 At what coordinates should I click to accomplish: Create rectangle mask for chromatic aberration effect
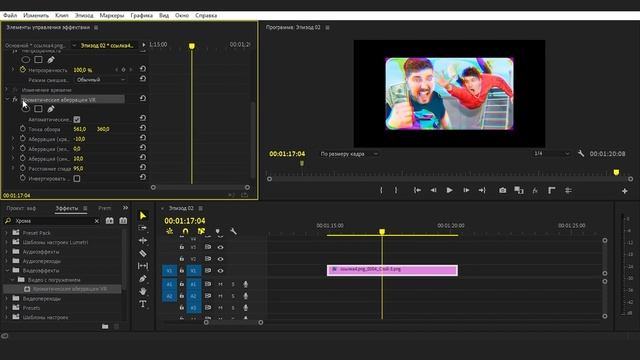(38, 109)
